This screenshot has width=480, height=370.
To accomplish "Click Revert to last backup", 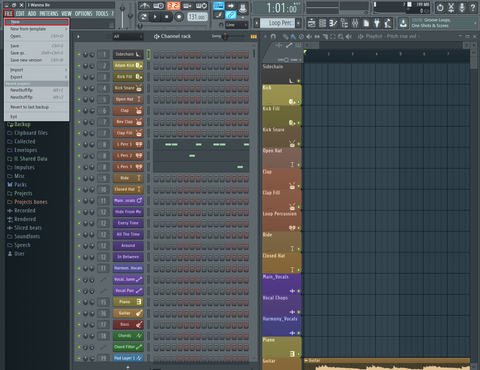I will click(37, 107).
